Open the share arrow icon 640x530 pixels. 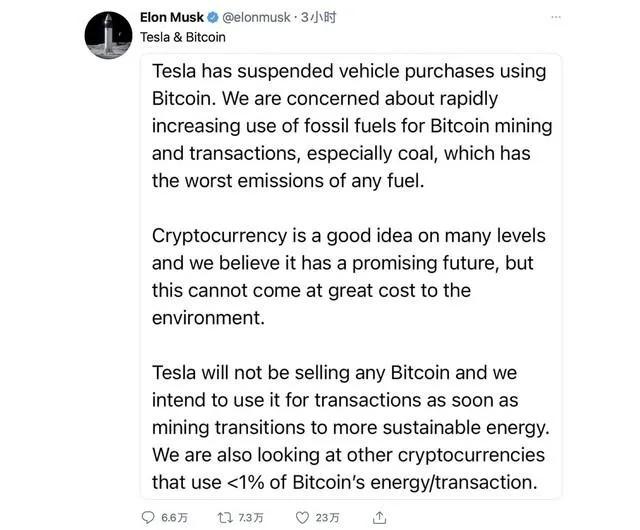point(379,516)
